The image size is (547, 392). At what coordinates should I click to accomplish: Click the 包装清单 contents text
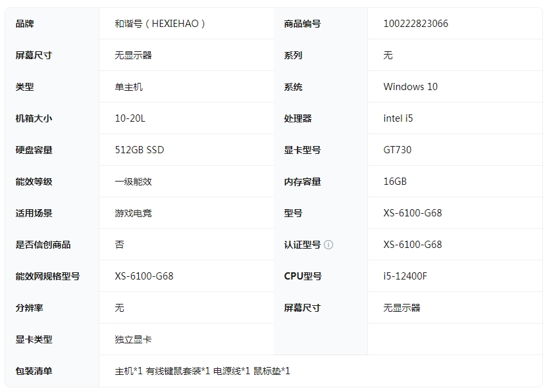202,371
